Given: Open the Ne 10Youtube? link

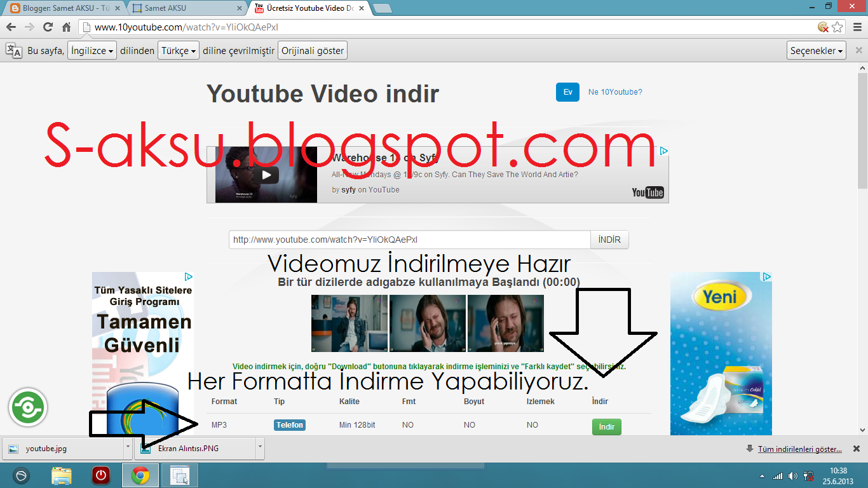Looking at the screenshot, I should [x=615, y=92].
